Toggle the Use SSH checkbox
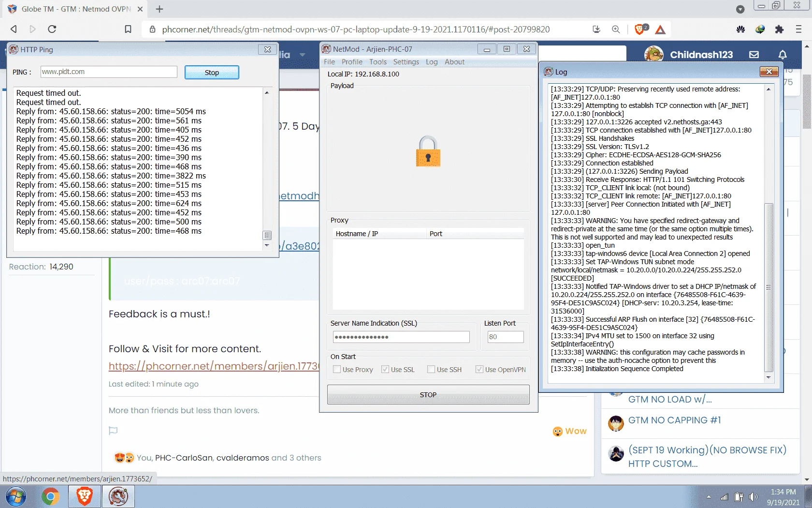 431,369
